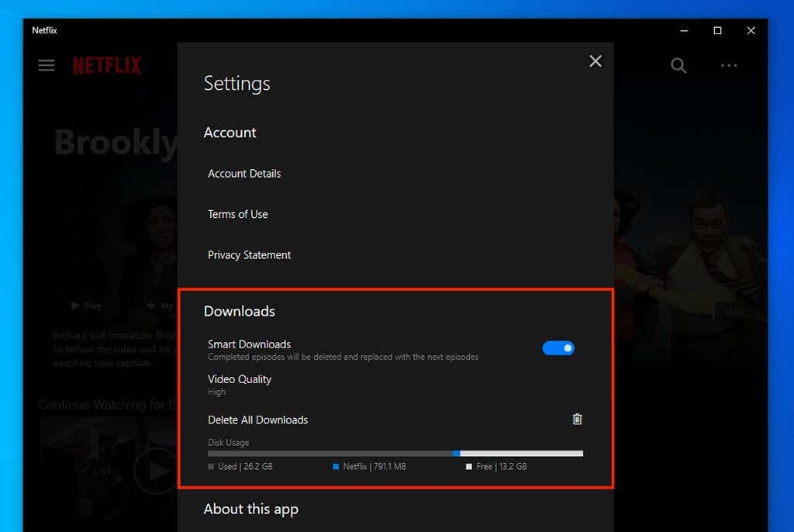Open the Terms of Use
The height and width of the screenshot is (532, 794).
(x=237, y=214)
